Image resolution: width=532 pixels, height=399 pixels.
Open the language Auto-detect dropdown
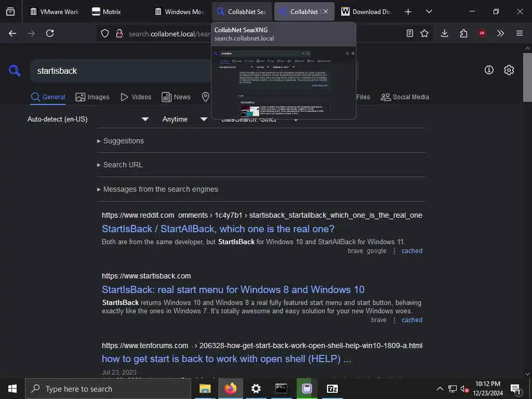pos(88,119)
